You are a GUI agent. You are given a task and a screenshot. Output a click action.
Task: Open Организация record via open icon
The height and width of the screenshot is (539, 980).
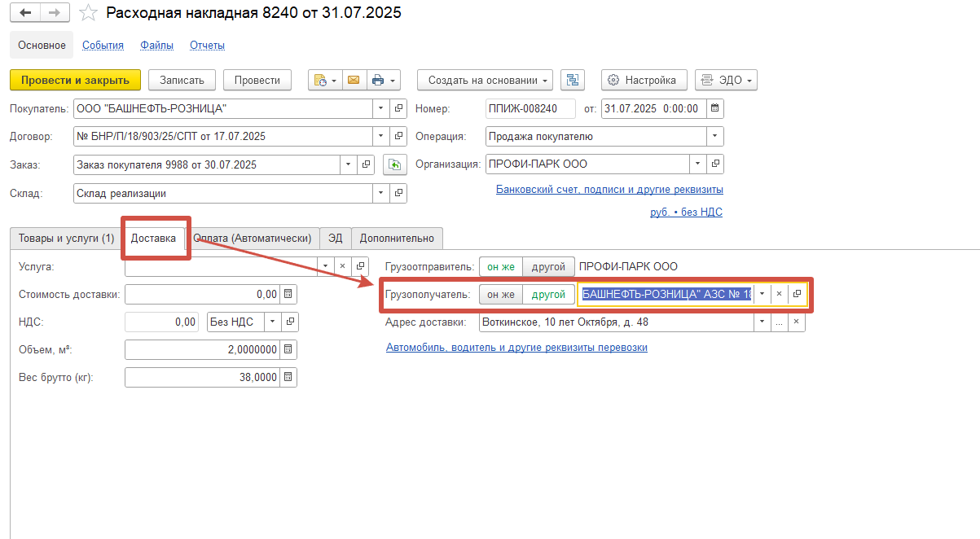point(715,164)
